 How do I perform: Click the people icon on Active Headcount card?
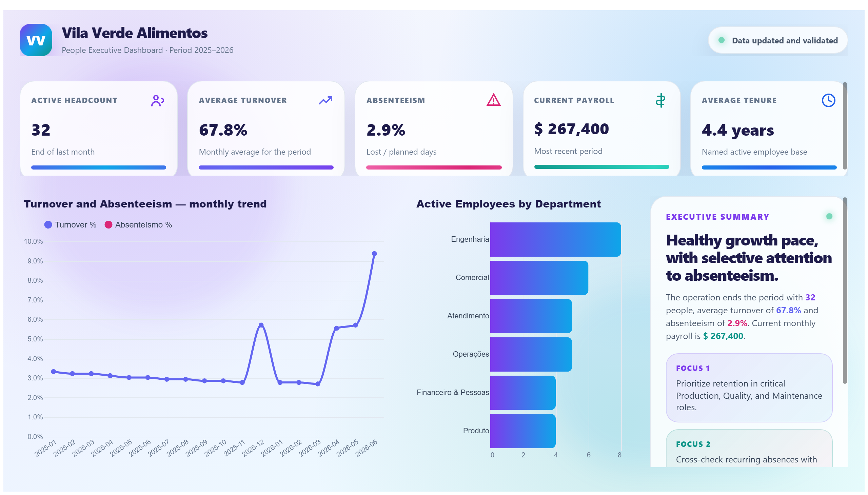[x=157, y=101]
